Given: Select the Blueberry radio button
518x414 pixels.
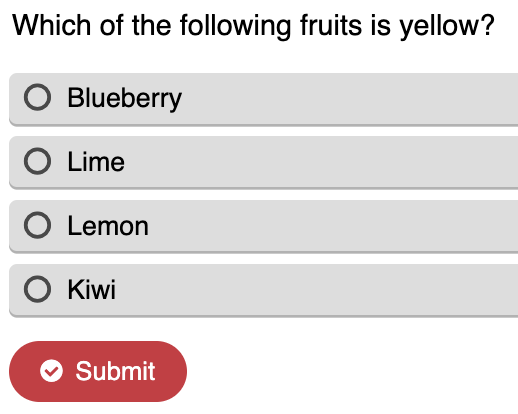Looking at the screenshot, I should (x=37, y=97).
